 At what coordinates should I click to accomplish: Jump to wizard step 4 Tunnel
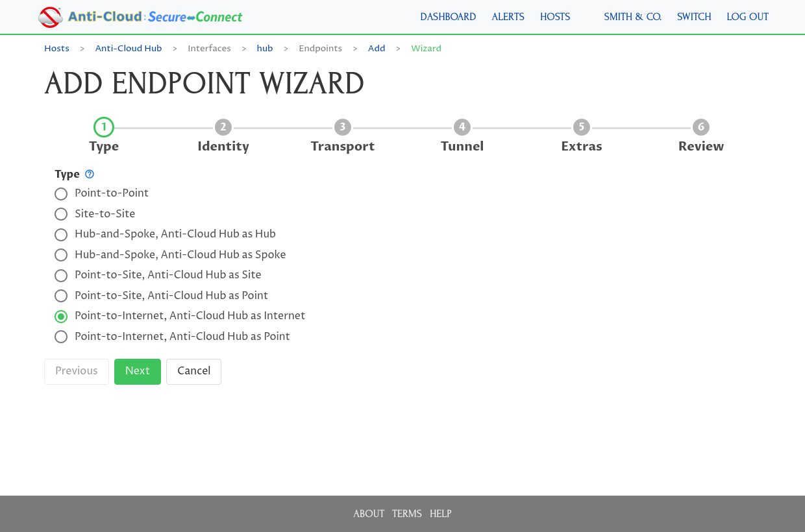(462, 136)
